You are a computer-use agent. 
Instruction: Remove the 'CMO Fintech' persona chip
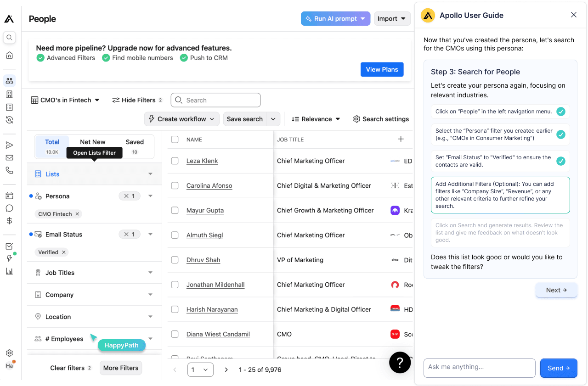77,214
